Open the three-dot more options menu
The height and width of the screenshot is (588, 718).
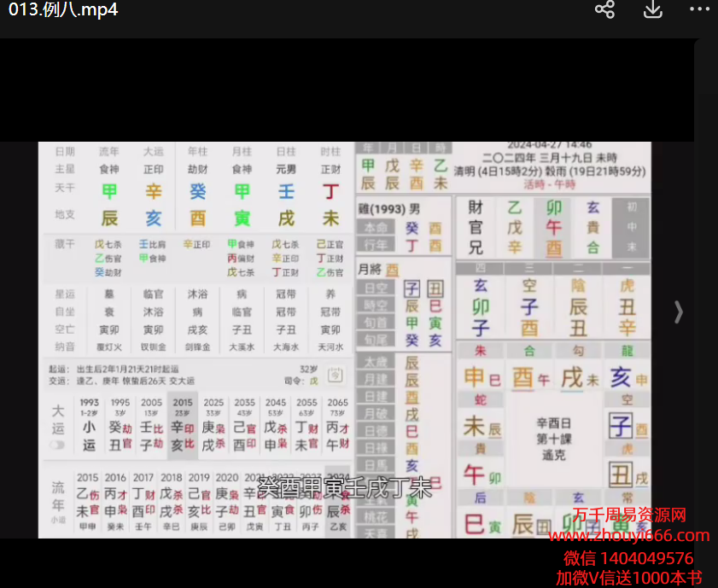pyautogui.click(x=699, y=10)
